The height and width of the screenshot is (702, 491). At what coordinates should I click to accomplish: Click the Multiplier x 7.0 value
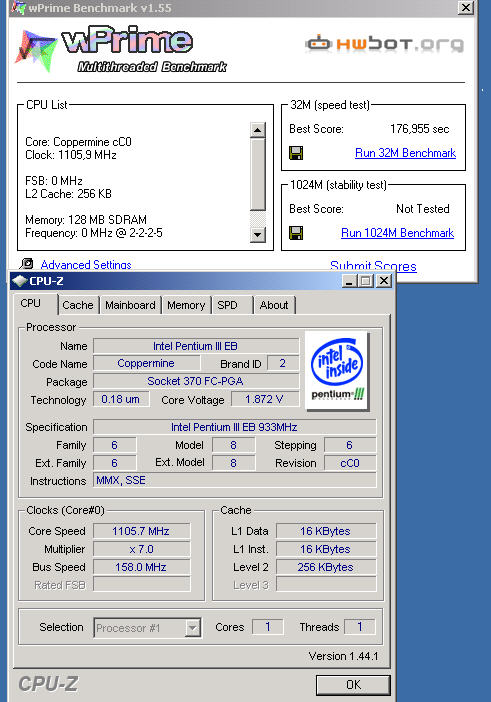(x=141, y=549)
